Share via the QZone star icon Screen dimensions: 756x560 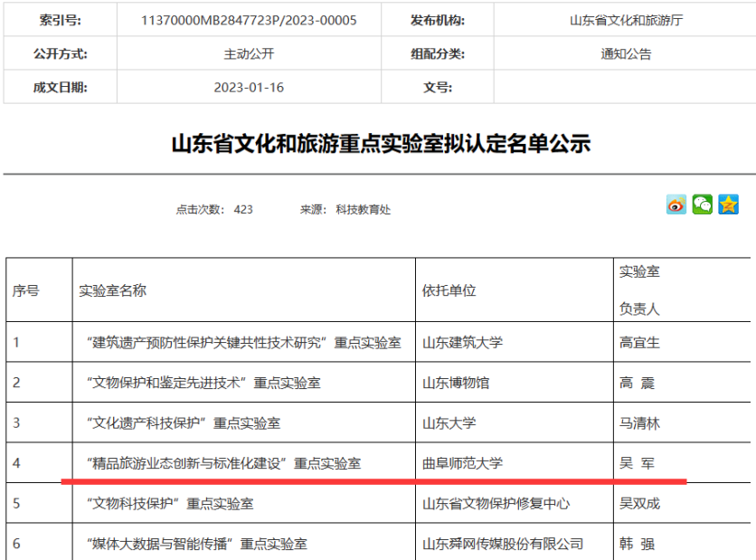point(729,204)
